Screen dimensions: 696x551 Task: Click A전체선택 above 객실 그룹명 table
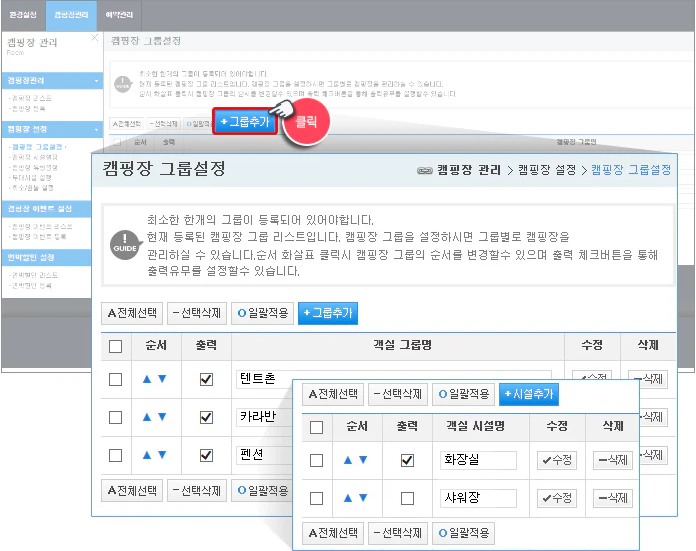pos(132,313)
